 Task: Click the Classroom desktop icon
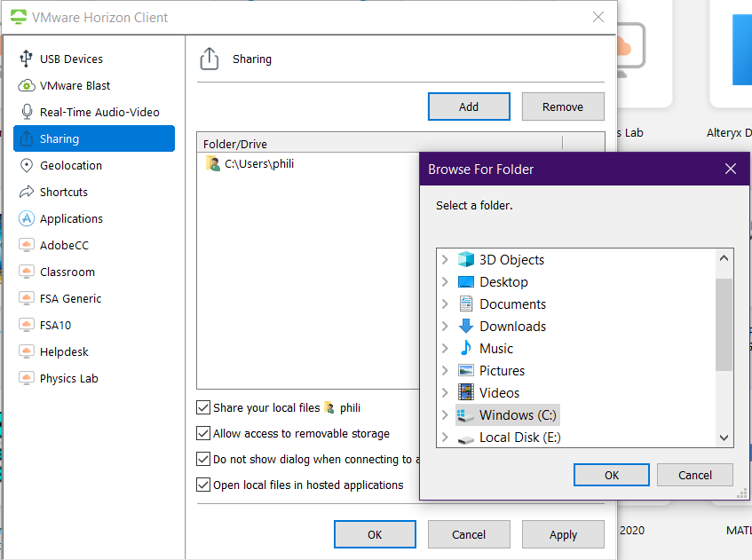(x=27, y=272)
